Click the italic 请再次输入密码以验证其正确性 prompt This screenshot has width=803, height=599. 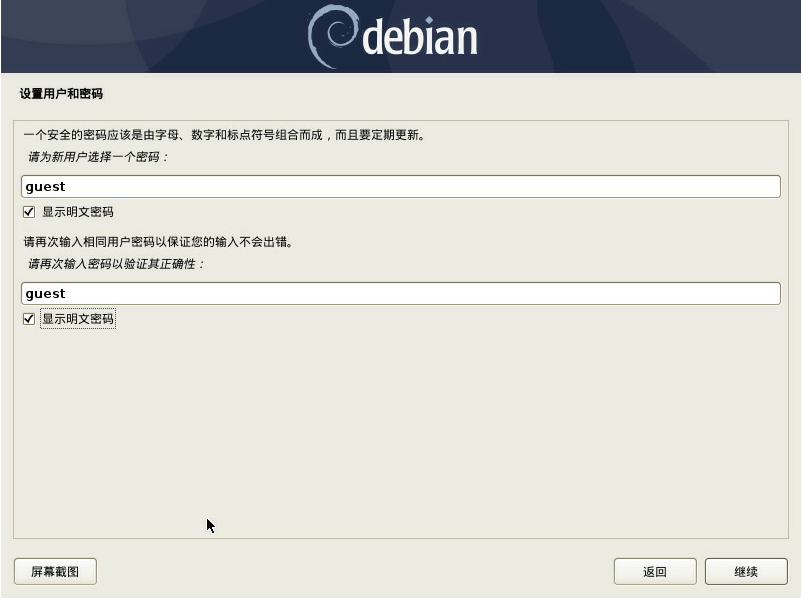pos(116,264)
